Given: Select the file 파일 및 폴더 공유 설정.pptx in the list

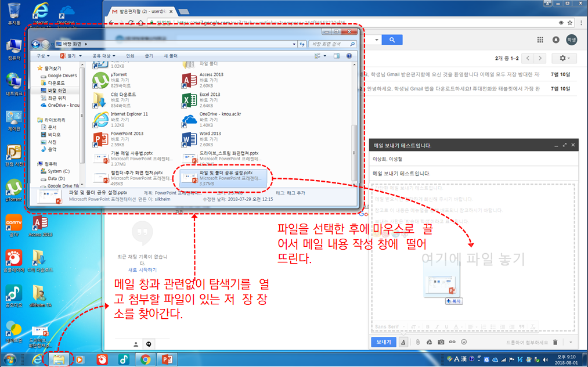Looking at the screenshot, I should tap(223, 178).
